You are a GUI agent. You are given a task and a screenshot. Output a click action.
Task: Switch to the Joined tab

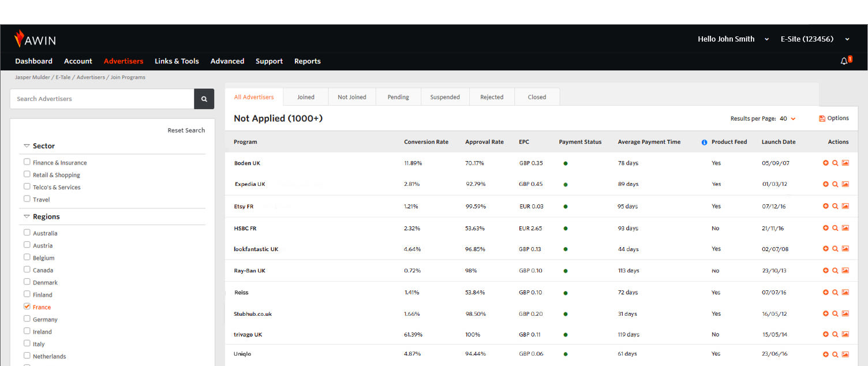pos(306,97)
